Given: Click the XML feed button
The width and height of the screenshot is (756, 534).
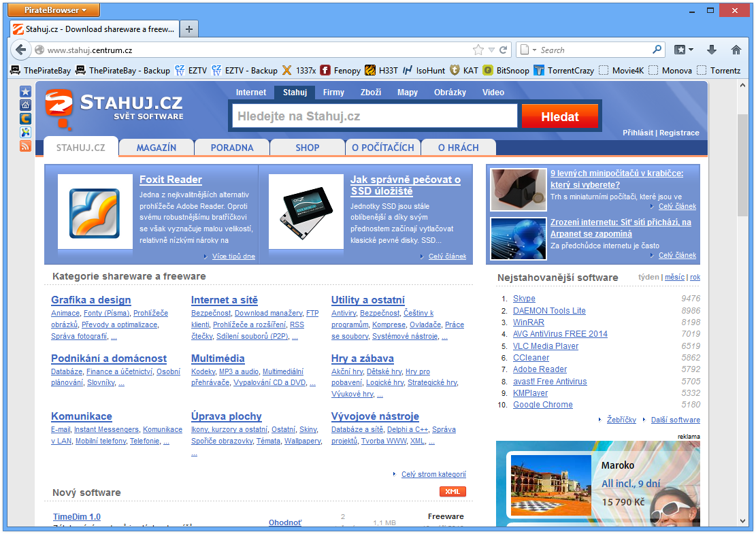Looking at the screenshot, I should point(453,491).
